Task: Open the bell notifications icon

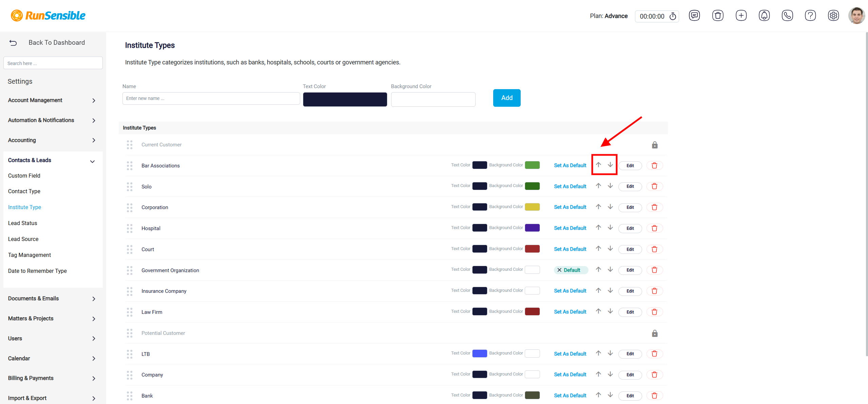Action: (x=764, y=16)
